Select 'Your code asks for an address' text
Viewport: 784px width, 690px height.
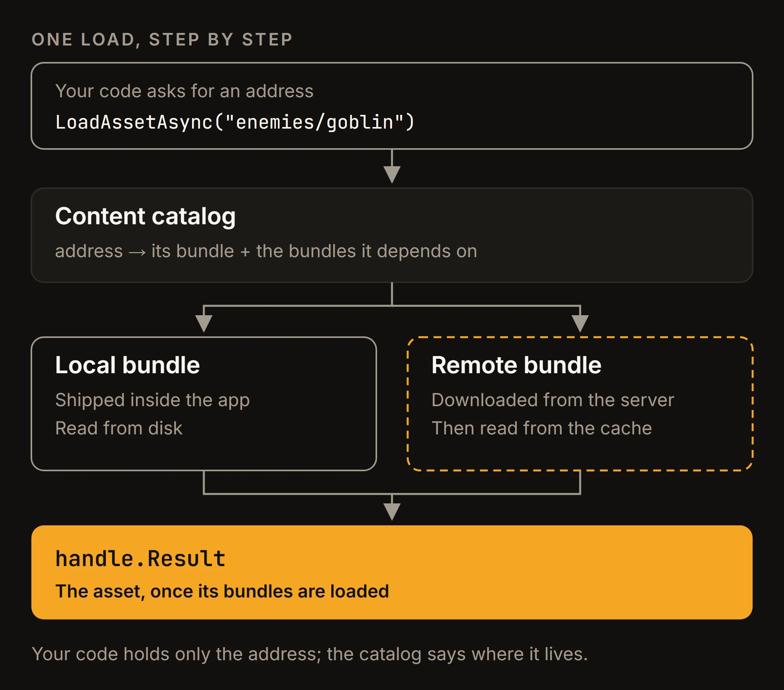(x=184, y=91)
